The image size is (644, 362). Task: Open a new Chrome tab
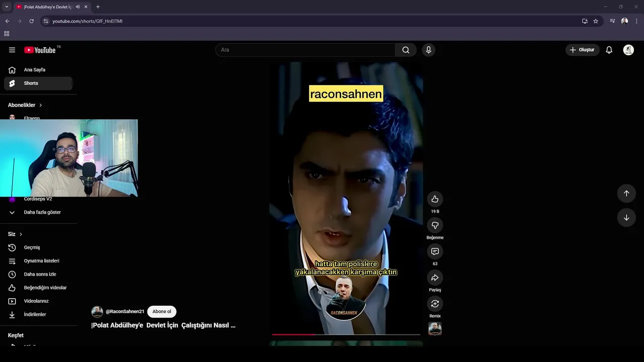point(98,7)
